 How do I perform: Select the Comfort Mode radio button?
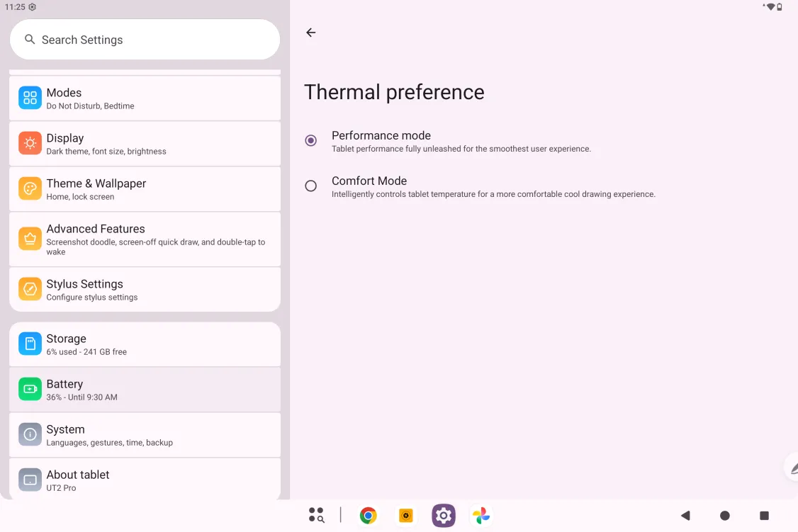click(311, 186)
